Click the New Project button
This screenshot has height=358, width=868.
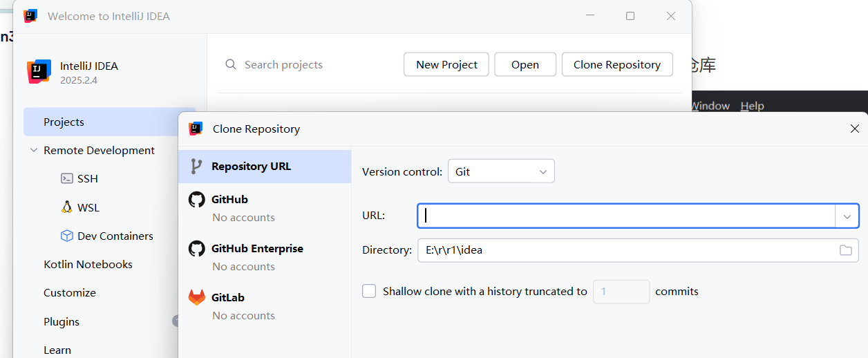click(446, 64)
